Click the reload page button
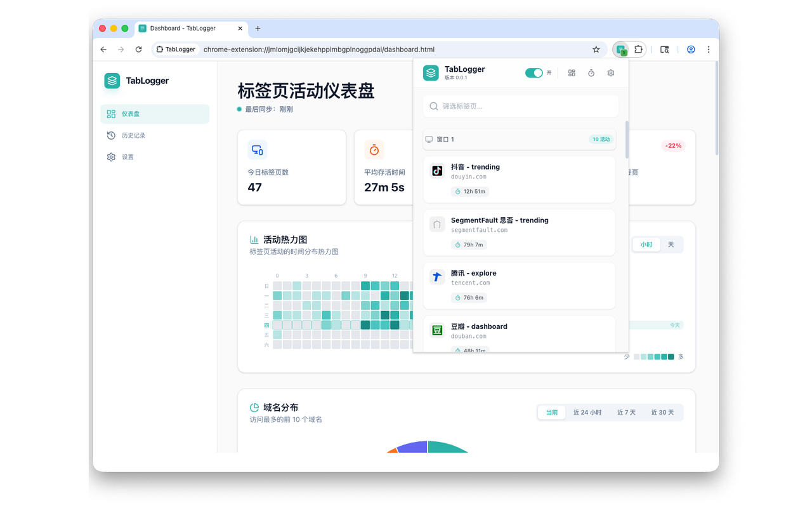Screen dimensions: 812x508 pos(138,50)
